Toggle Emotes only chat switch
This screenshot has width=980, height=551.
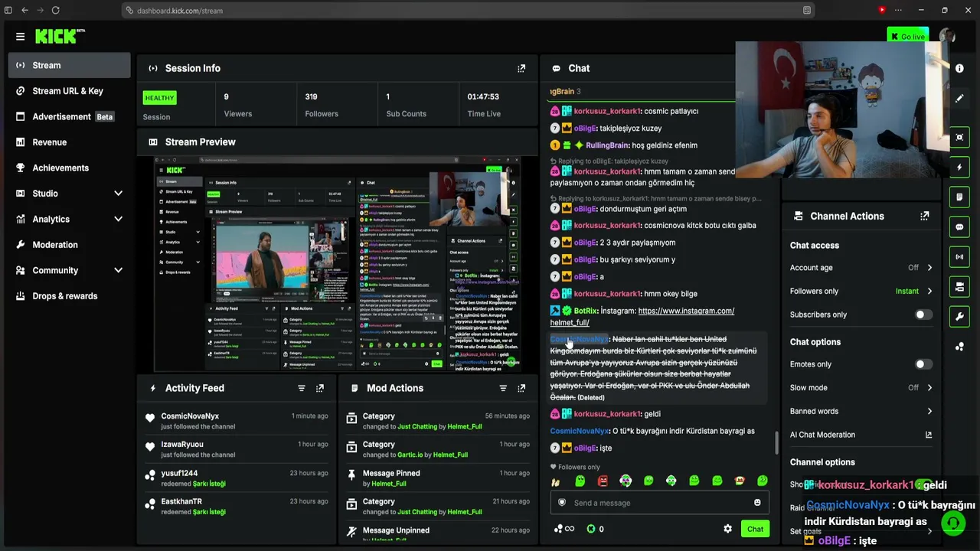[x=923, y=364]
